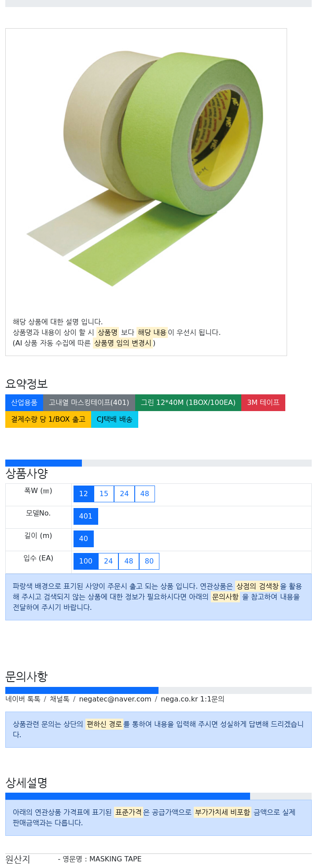This screenshot has height=868, width=317.
Task: Click the 상세설명 blue progress bar
Action: [128, 796]
